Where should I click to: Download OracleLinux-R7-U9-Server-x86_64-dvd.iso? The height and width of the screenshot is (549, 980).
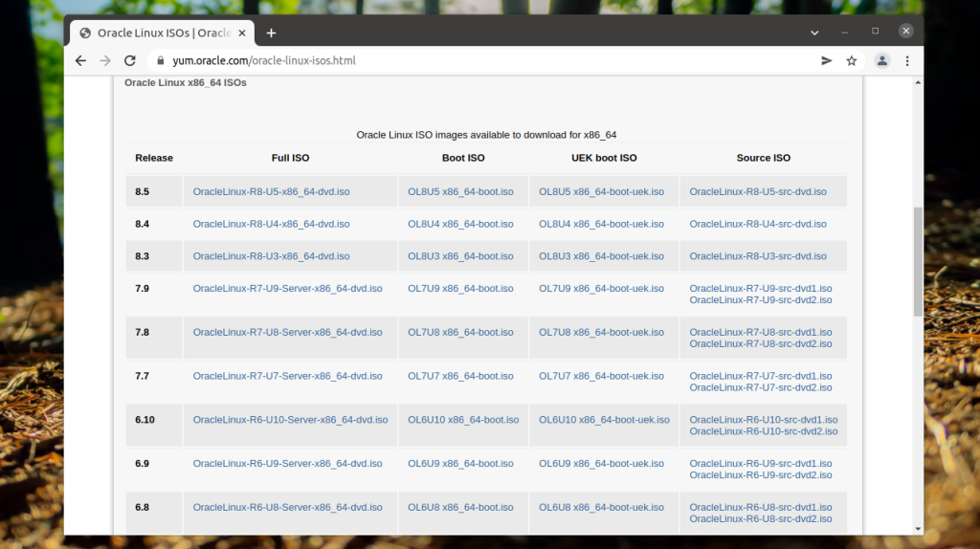click(287, 289)
